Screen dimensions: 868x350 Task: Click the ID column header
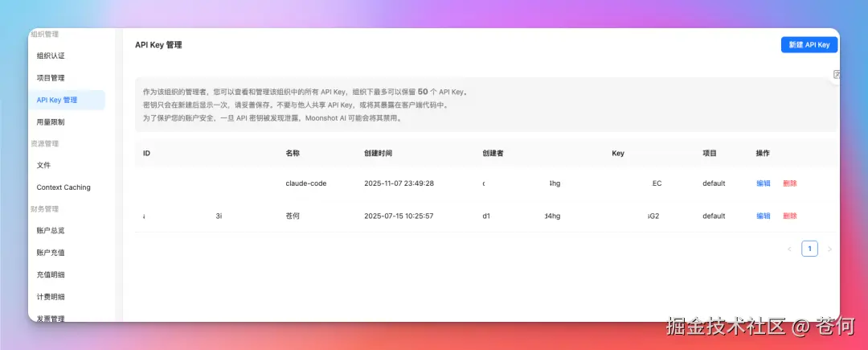click(147, 154)
